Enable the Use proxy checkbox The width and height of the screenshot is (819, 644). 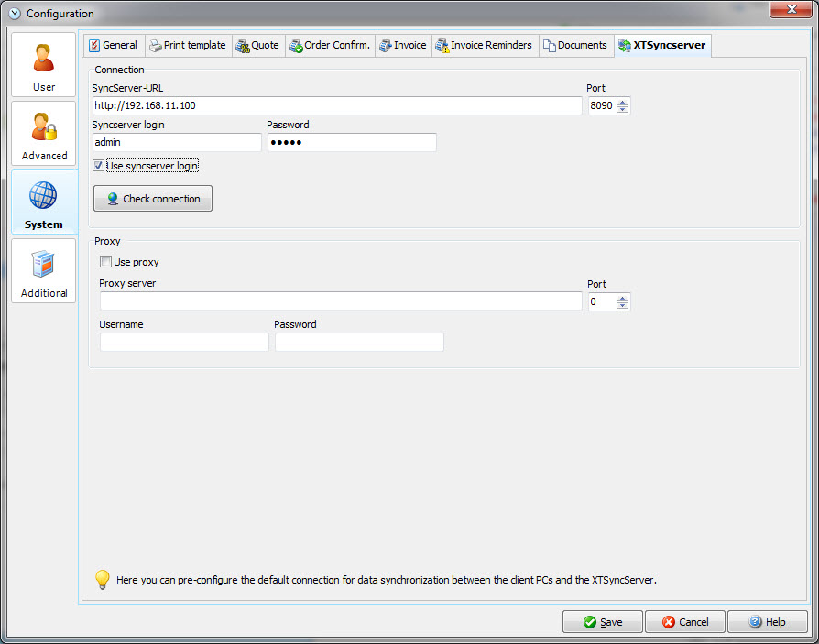105,261
